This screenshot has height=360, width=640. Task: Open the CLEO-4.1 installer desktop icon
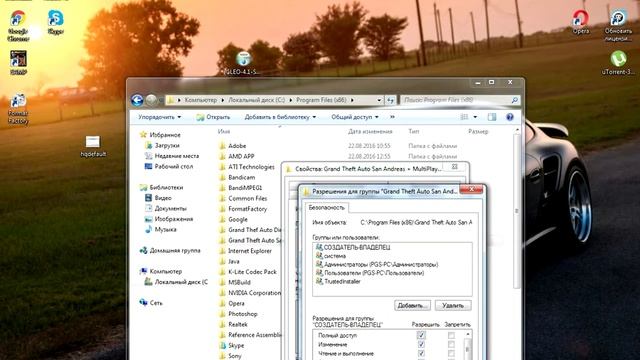tap(243, 63)
